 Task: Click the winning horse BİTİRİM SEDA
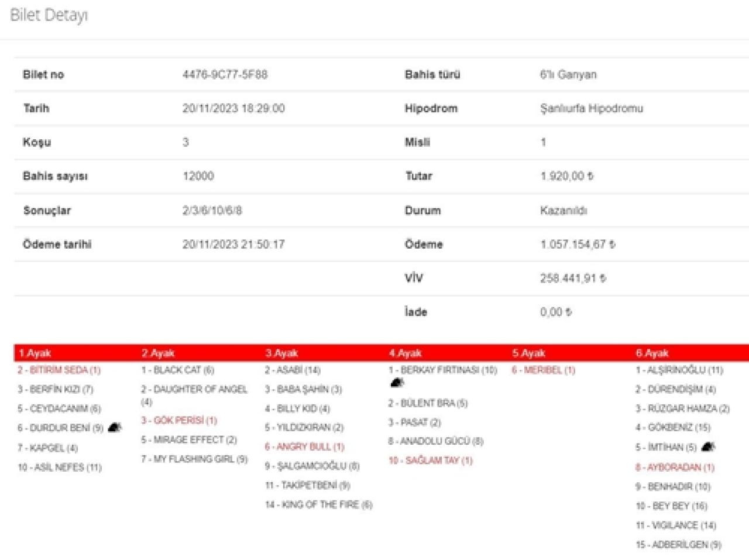click(x=59, y=370)
